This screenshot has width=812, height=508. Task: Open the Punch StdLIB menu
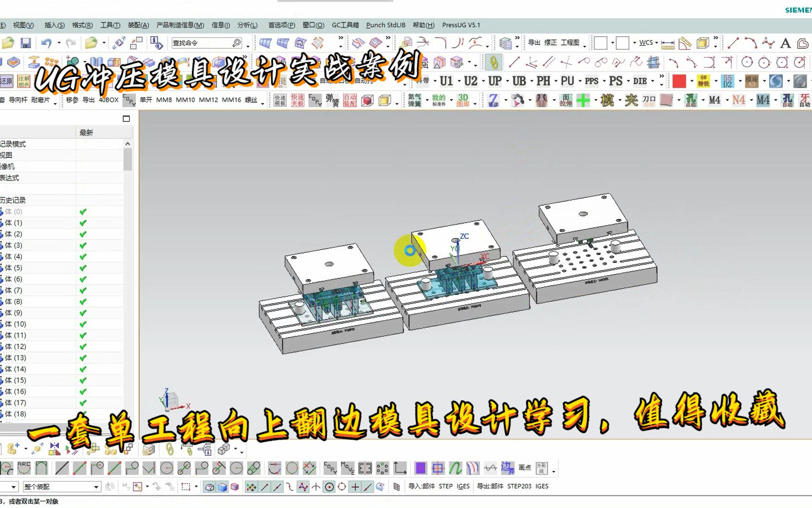point(385,25)
